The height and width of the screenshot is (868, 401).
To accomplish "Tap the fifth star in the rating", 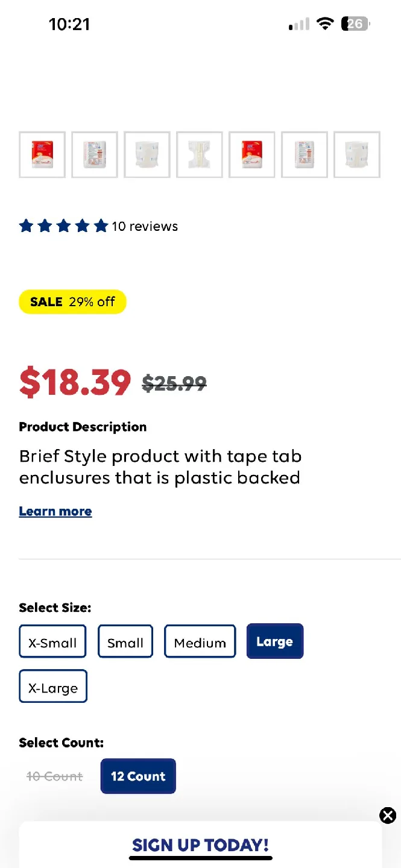I will pos(101,225).
